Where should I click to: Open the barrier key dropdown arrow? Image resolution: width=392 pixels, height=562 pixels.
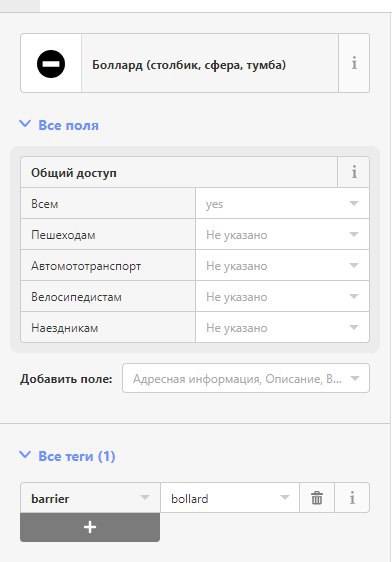pos(145,497)
